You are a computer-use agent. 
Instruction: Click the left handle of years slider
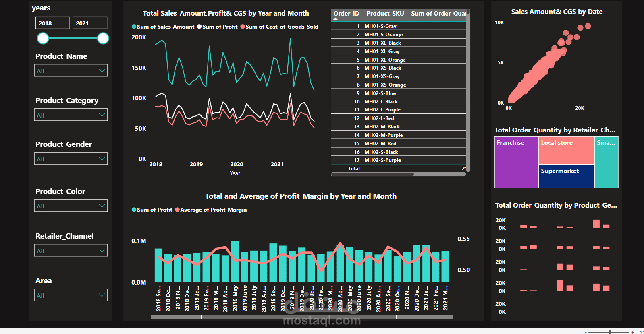pyautogui.click(x=43, y=38)
